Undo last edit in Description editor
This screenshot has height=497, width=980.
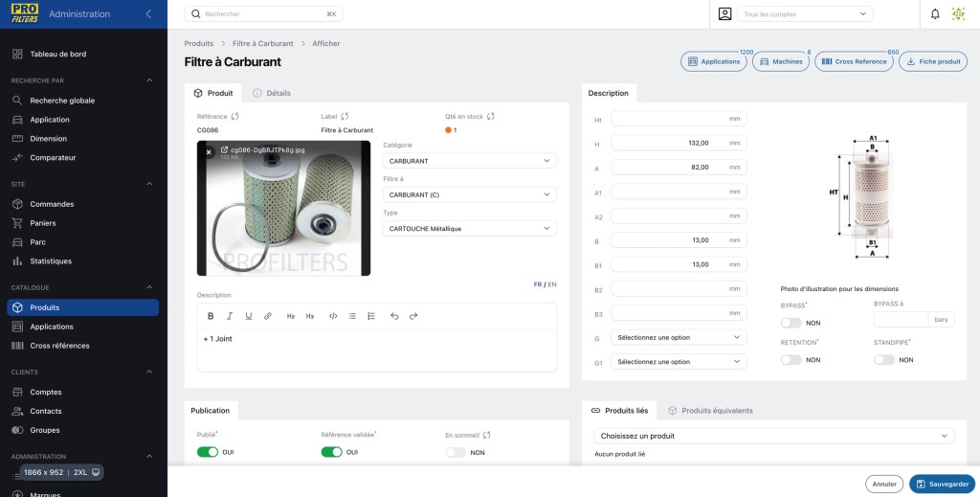(x=394, y=316)
